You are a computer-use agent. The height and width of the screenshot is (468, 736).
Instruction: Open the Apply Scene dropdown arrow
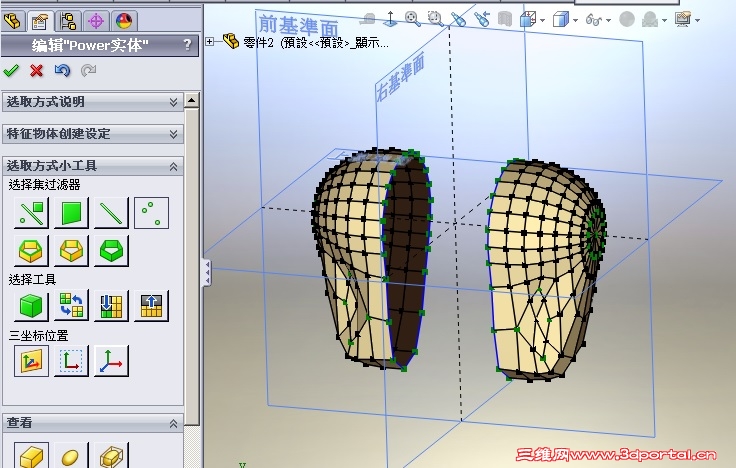point(664,21)
